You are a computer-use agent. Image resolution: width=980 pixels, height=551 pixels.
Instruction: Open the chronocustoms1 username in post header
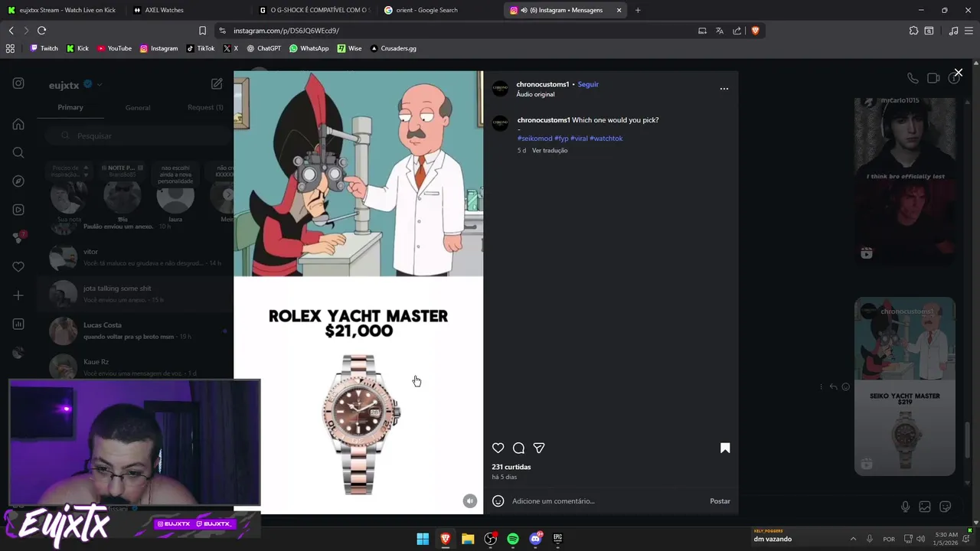coord(542,84)
